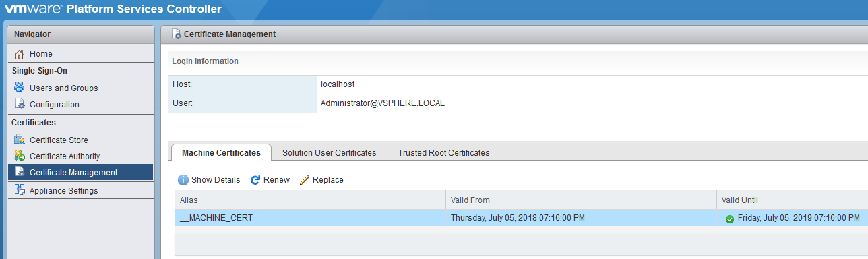Click the localhost host value
Image resolution: width=868 pixels, height=259 pixels.
338,84
